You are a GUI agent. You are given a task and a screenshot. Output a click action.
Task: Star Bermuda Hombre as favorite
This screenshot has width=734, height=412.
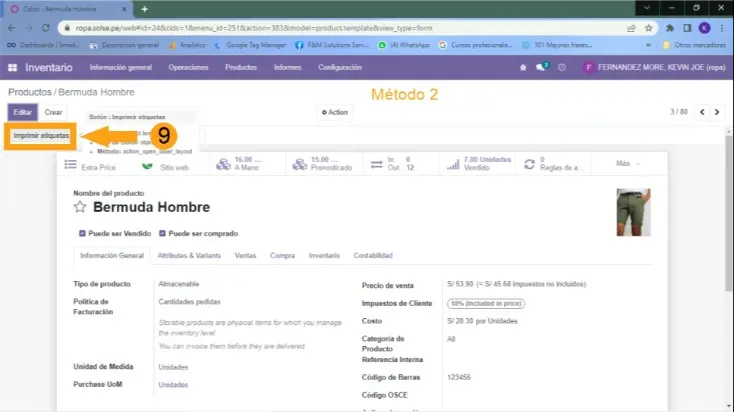pos(80,207)
